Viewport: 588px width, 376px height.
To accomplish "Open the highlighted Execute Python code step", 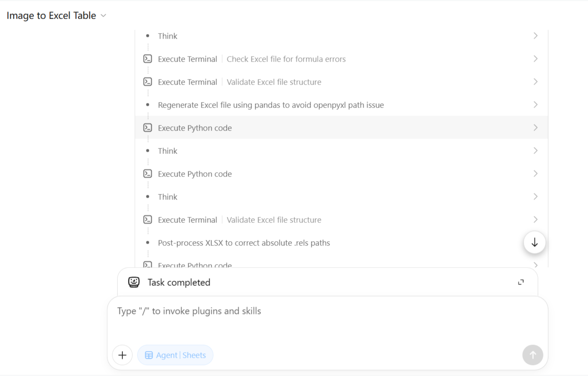I will (x=341, y=128).
